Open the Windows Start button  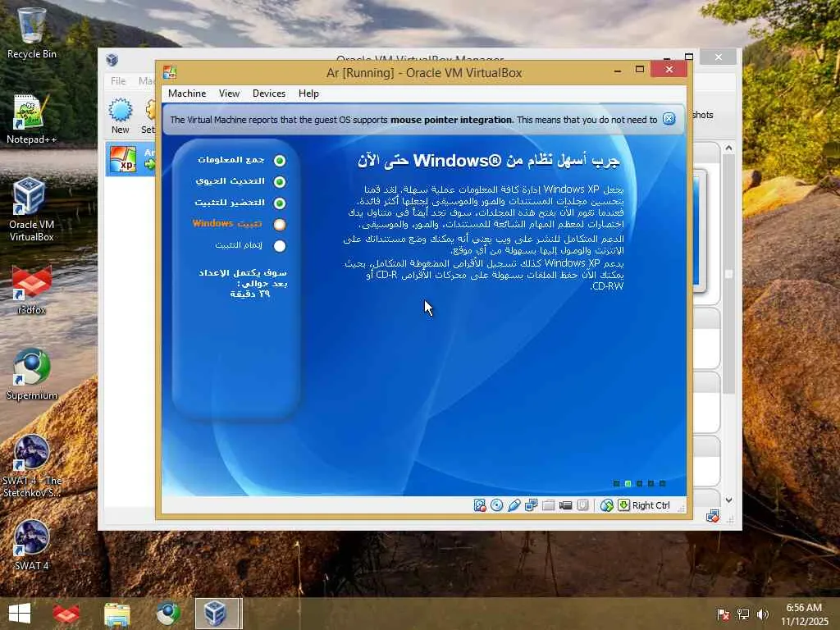point(20,614)
